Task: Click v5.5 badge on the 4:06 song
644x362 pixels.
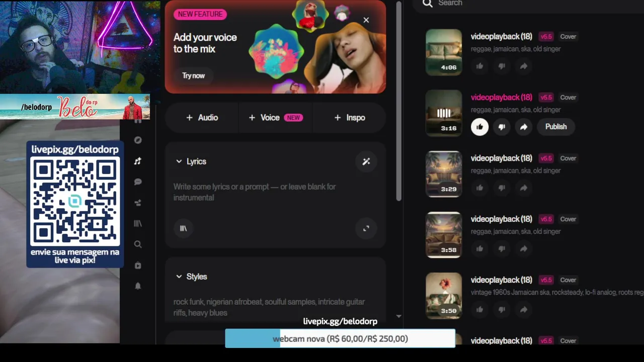Action: pos(546,37)
